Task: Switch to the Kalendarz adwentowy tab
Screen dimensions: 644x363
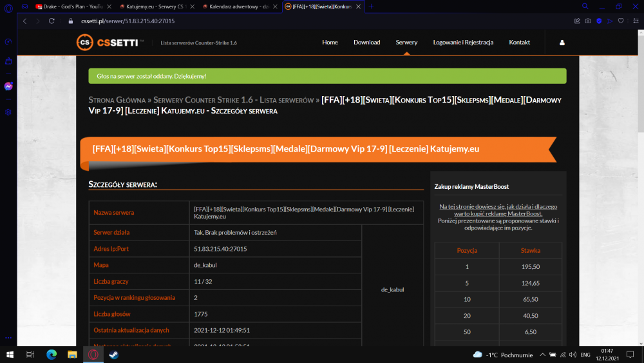Action: pos(238,6)
